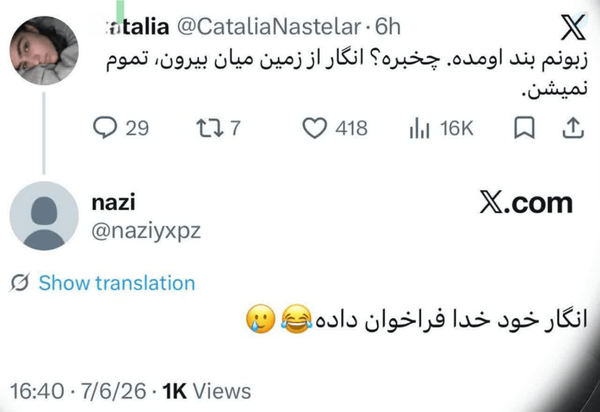Open nazi's default avatar

coord(44,216)
